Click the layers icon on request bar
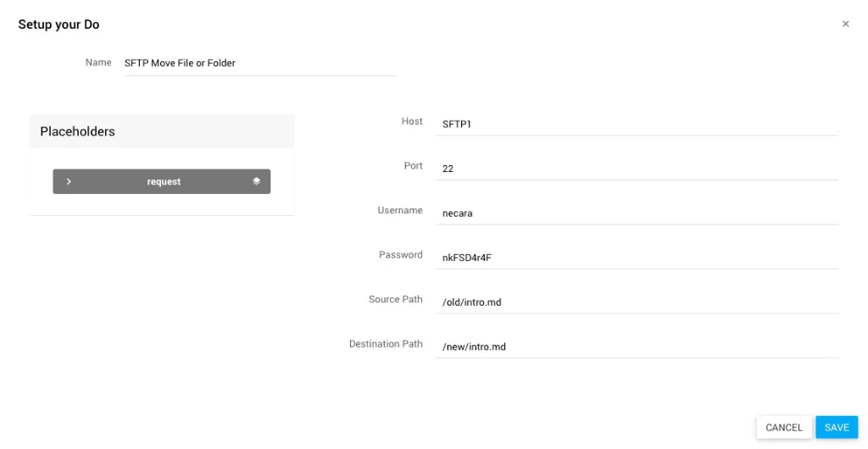 click(x=256, y=181)
